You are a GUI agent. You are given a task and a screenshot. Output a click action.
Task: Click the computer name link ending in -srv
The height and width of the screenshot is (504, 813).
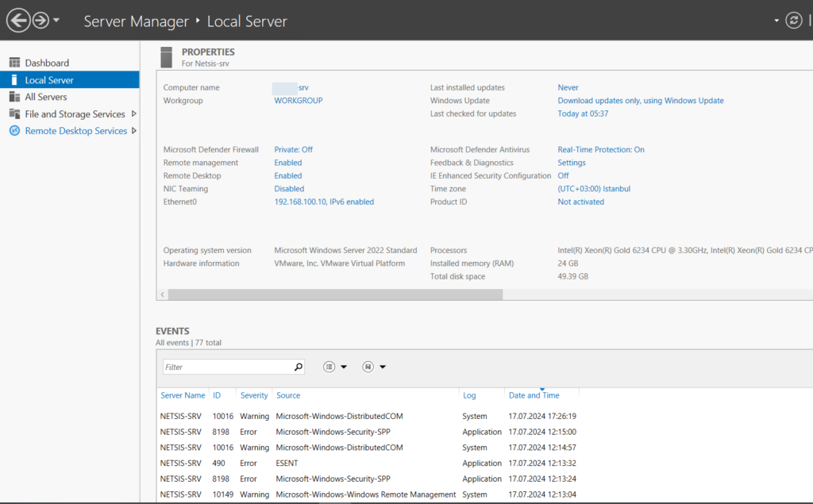[291, 87]
